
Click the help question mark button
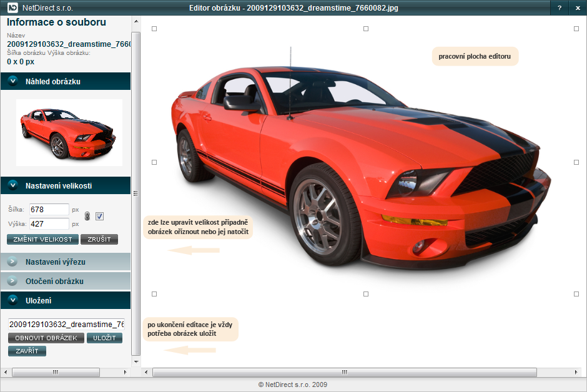pyautogui.click(x=560, y=8)
